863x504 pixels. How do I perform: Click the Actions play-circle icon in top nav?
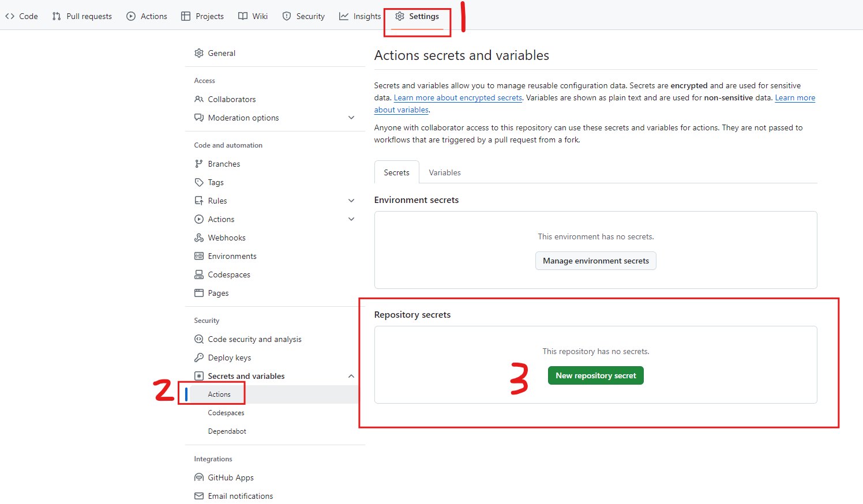click(131, 16)
